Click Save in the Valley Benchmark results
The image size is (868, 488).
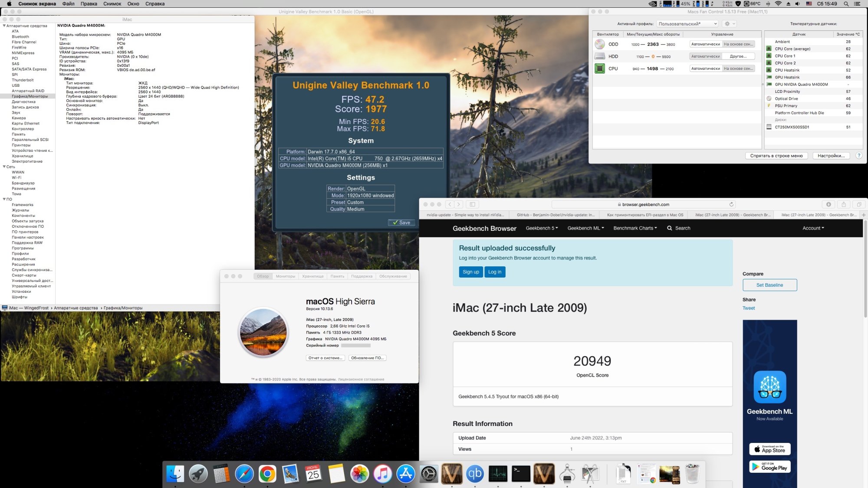point(401,223)
